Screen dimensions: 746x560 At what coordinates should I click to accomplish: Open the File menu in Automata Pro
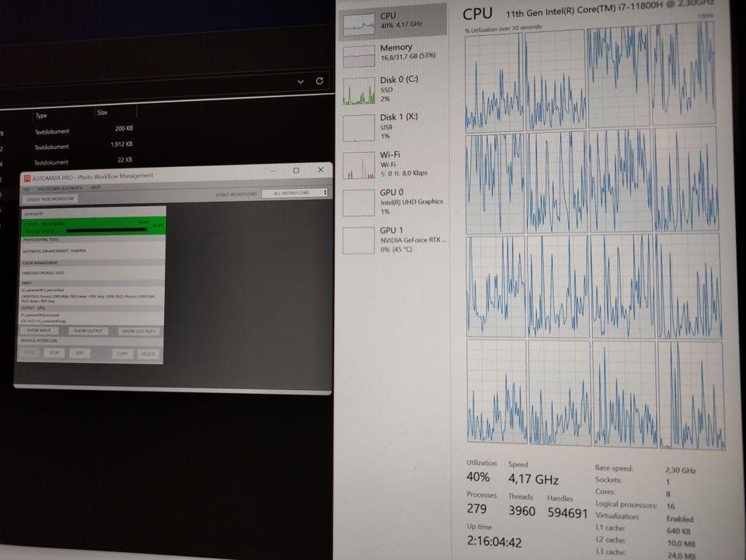tap(26, 189)
